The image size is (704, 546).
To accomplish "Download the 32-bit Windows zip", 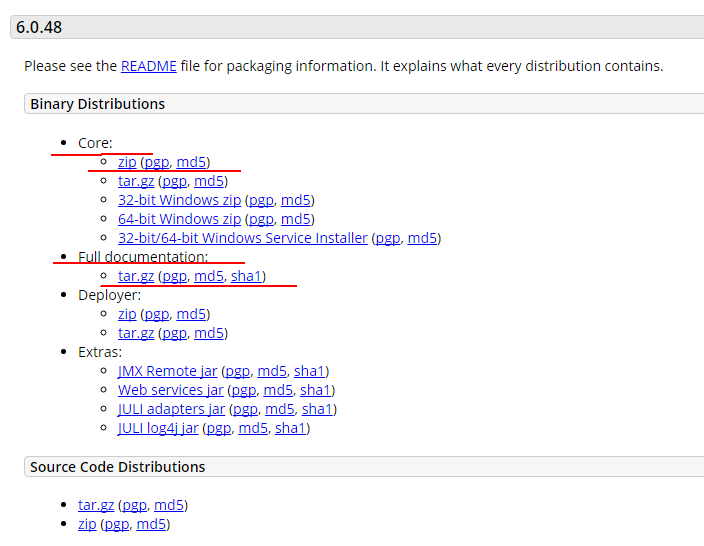I will 180,200.
